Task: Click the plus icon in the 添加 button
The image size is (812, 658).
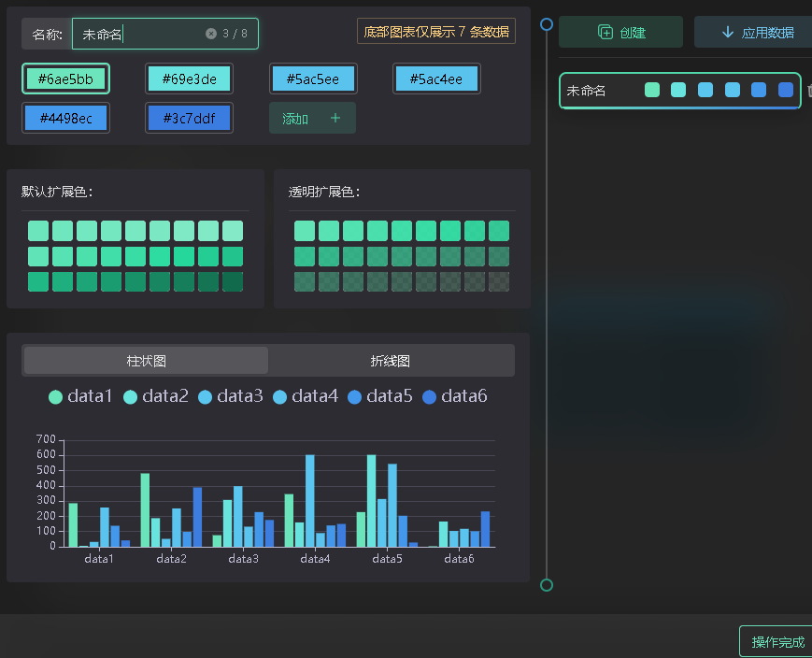Action: (335, 119)
